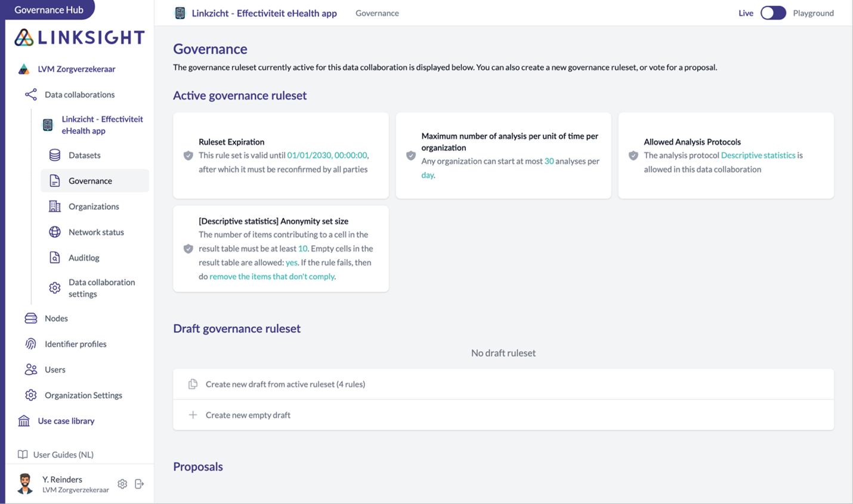Click the Organizations building icon

tap(55, 206)
